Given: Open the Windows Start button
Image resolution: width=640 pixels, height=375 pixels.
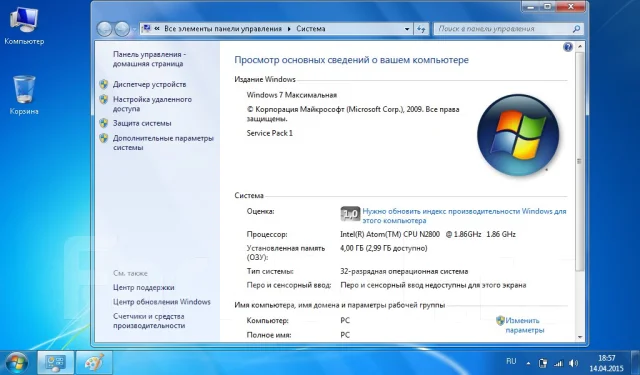Looking at the screenshot, I should pos(16,363).
